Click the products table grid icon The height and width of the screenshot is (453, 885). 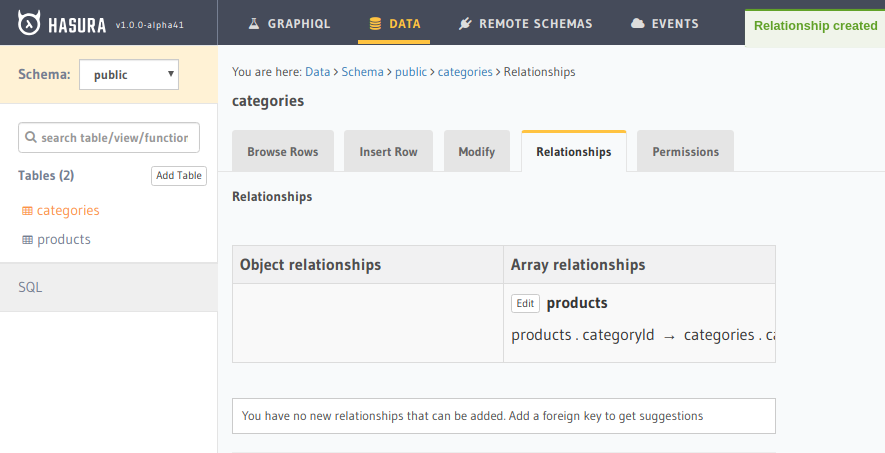[x=27, y=240]
